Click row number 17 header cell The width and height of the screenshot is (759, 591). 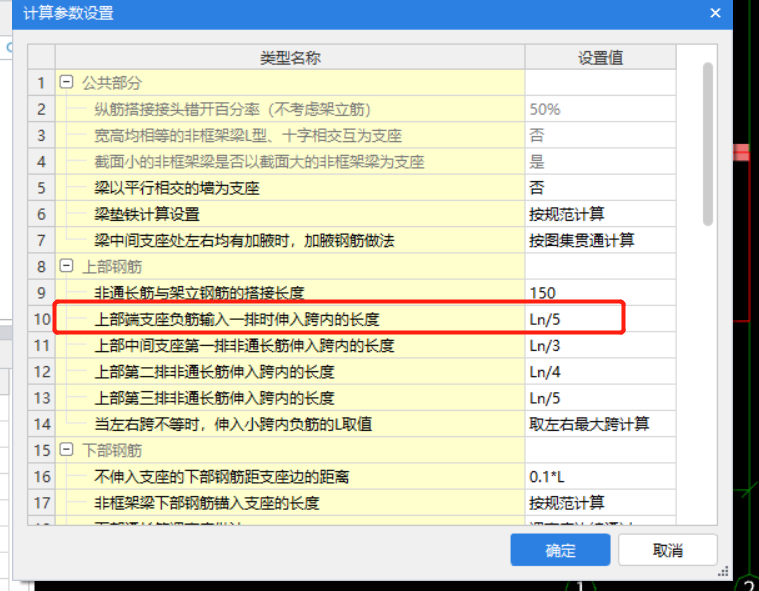coord(41,502)
